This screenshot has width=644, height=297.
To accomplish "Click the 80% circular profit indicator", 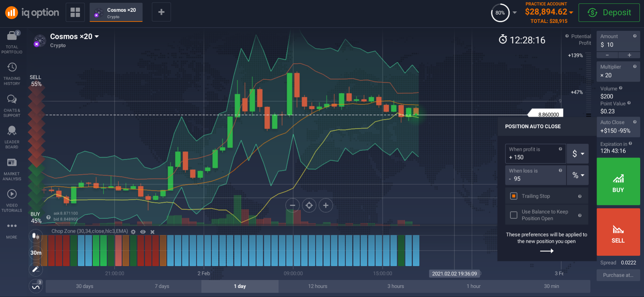I will click(500, 13).
